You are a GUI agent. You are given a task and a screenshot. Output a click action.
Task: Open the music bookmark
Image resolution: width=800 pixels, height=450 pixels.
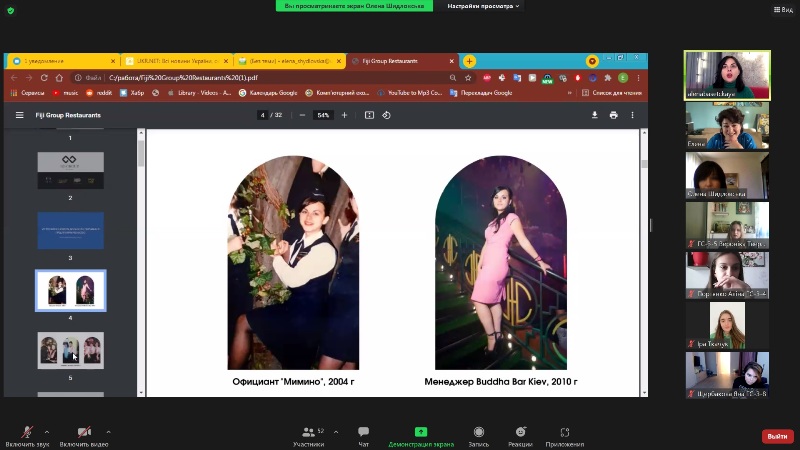tap(65, 93)
